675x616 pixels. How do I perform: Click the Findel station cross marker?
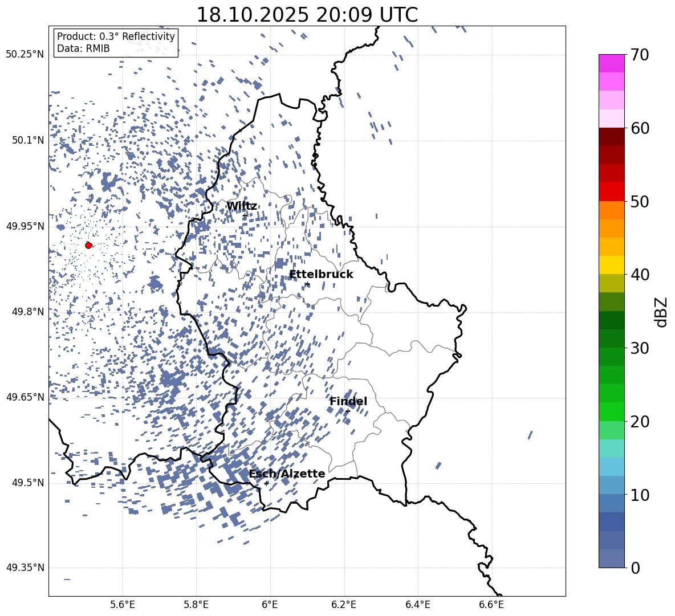pos(348,411)
